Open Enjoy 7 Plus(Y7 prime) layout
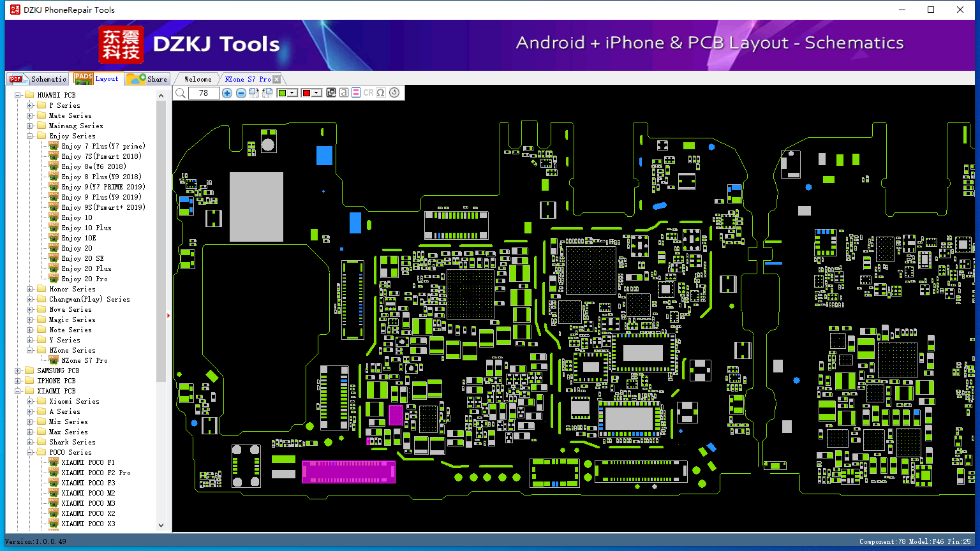 [x=103, y=146]
